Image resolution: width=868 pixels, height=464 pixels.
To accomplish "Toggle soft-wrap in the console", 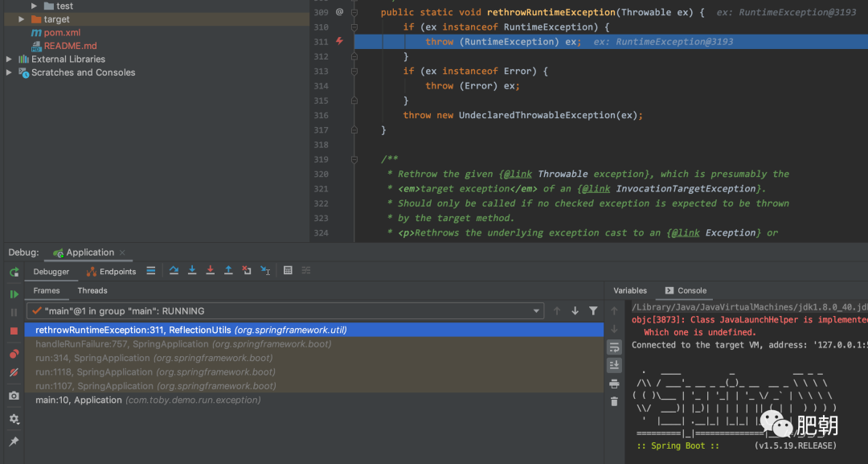I will (615, 347).
